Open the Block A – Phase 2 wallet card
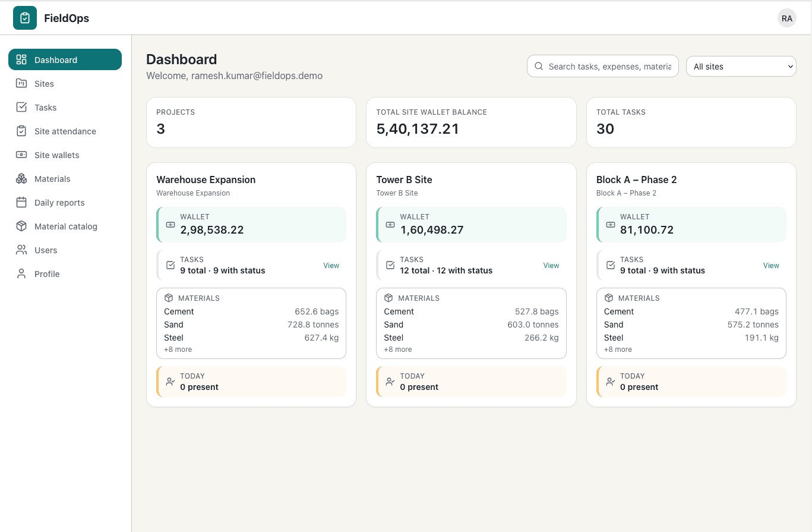The height and width of the screenshot is (532, 812). 691,224
